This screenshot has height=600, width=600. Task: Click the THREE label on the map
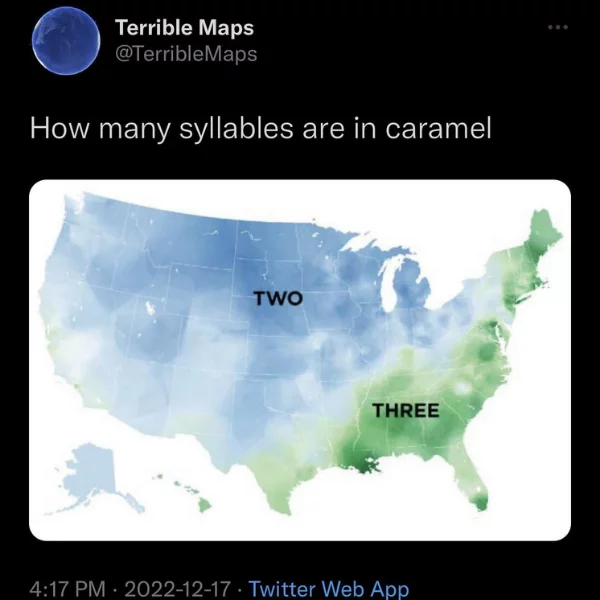click(x=406, y=411)
